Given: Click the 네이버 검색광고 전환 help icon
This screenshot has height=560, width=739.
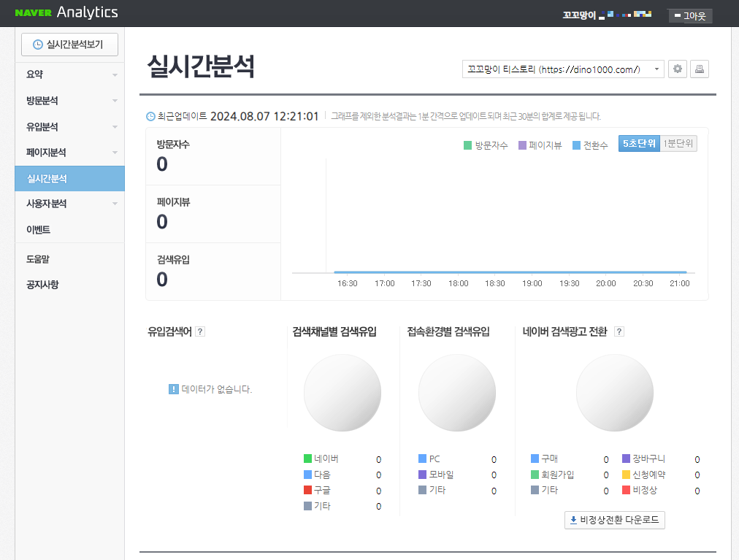Looking at the screenshot, I should pos(619,331).
